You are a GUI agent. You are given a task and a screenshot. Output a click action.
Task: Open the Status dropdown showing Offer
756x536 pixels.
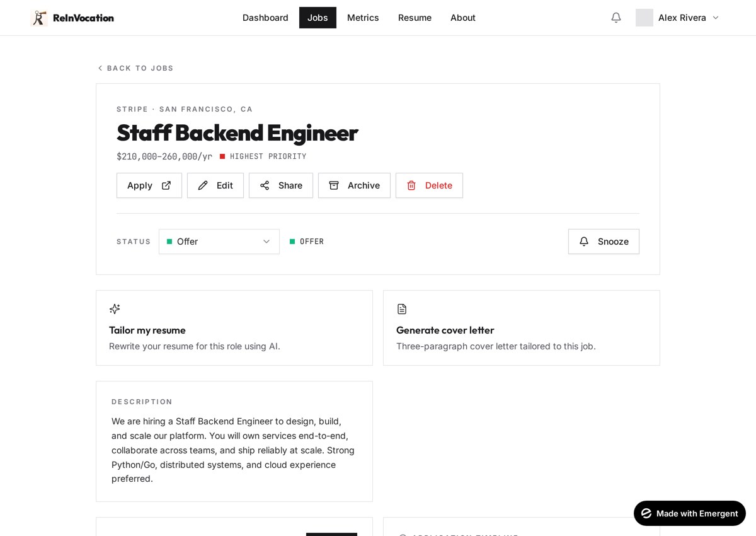coord(219,242)
